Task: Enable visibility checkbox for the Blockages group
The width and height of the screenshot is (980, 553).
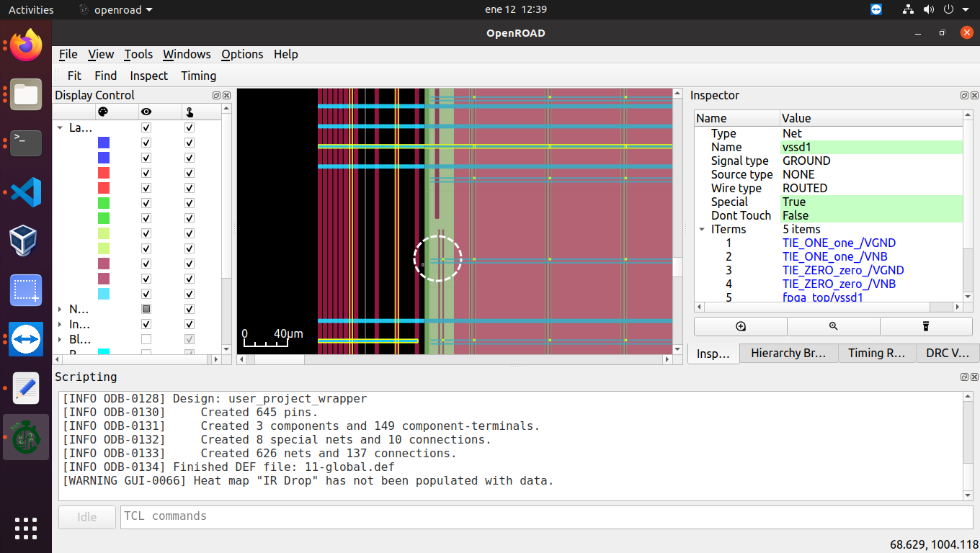Action: [146, 338]
